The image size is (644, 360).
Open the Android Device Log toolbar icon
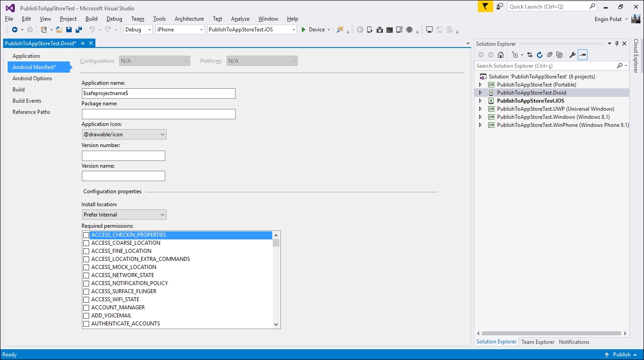pos(399,29)
